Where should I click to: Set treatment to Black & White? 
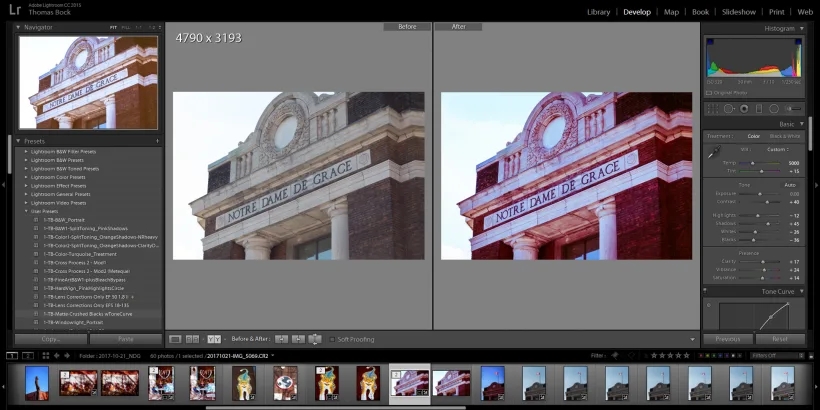[x=783, y=136]
